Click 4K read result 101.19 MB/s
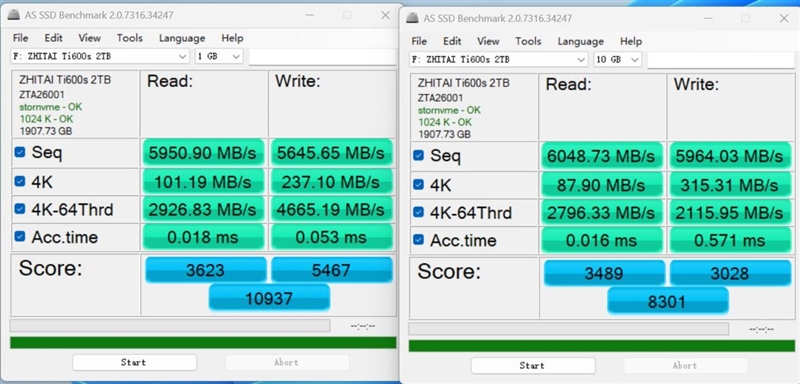Image resolution: width=800 pixels, height=384 pixels. click(204, 181)
